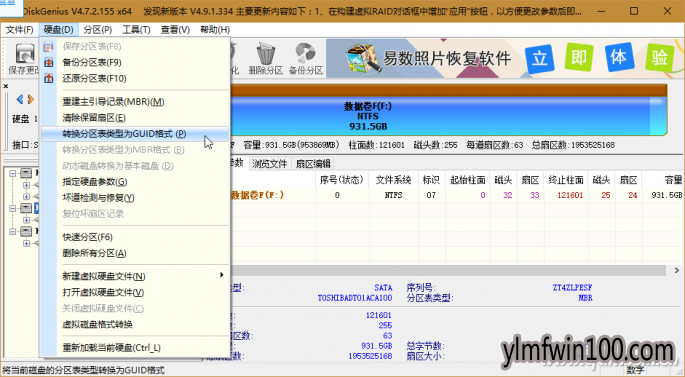
Task: Click the 验 banner tile
Action: click(660, 57)
